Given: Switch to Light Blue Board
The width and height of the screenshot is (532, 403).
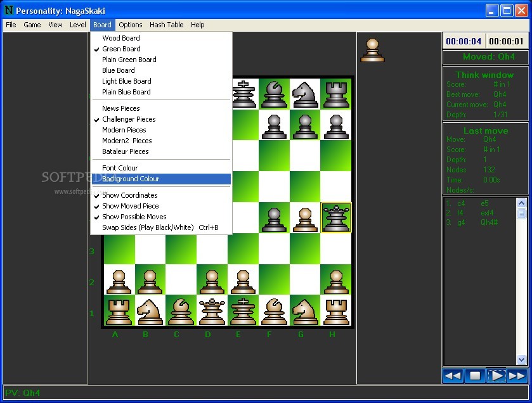Looking at the screenshot, I should (x=162, y=81).
